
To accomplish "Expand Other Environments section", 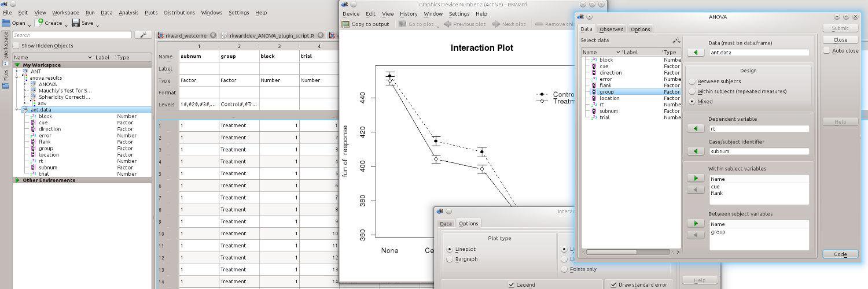I will coord(17,180).
